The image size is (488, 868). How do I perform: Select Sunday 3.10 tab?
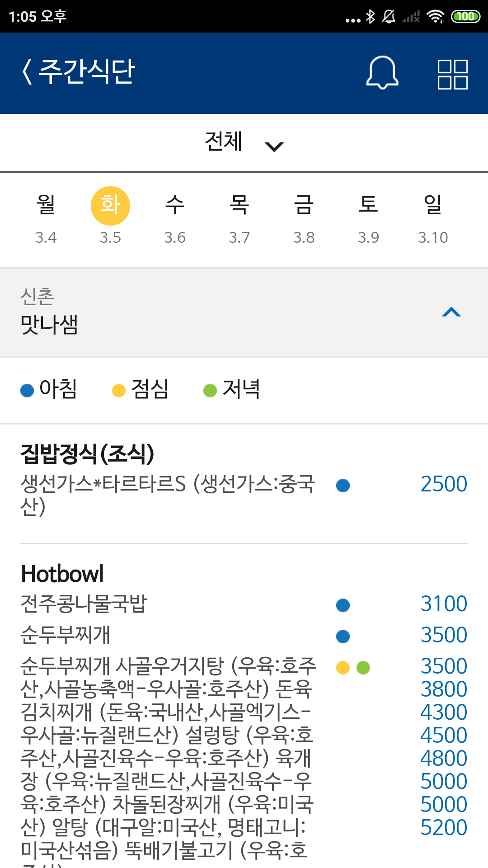[x=433, y=218]
